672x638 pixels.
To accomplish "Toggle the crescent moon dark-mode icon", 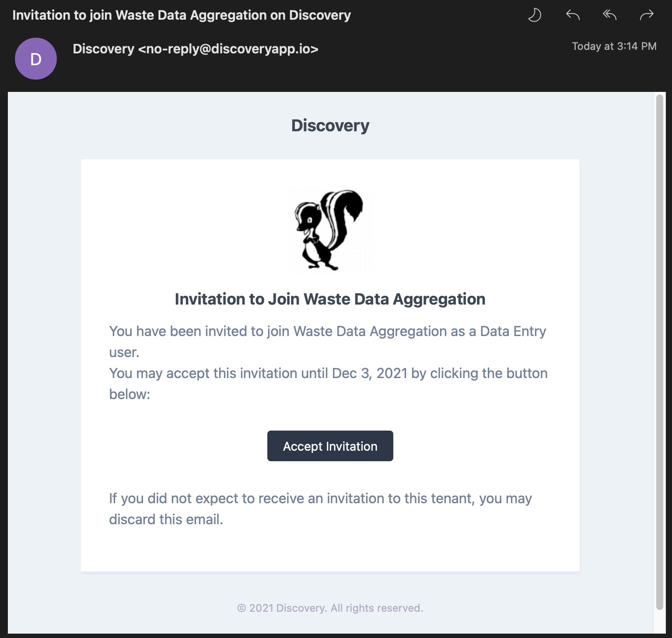I will click(535, 15).
